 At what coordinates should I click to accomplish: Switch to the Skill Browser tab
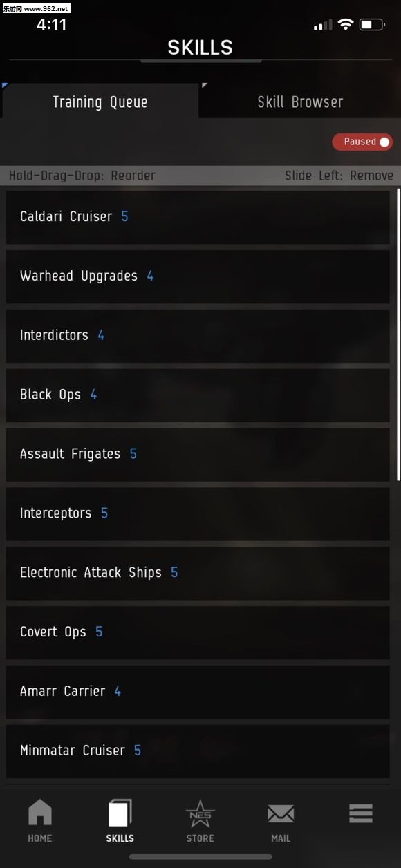(x=300, y=102)
